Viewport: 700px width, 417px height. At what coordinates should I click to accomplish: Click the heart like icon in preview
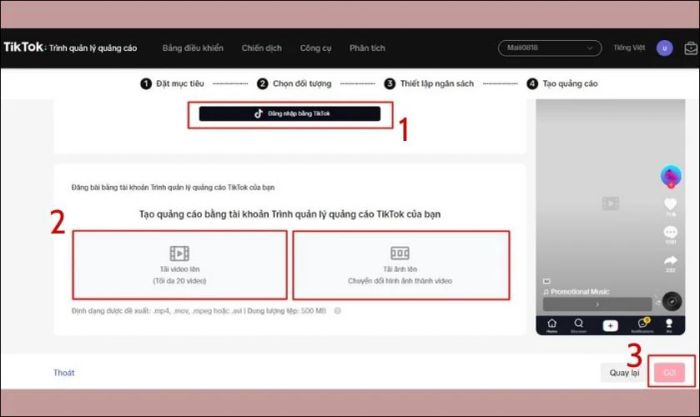[671, 204]
